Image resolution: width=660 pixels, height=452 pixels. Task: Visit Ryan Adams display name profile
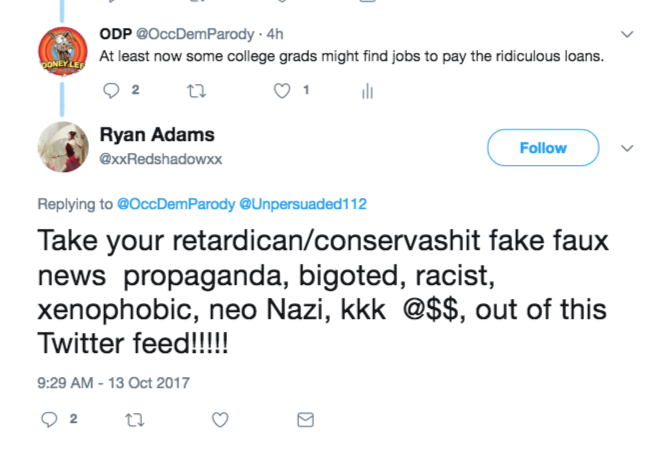[157, 135]
